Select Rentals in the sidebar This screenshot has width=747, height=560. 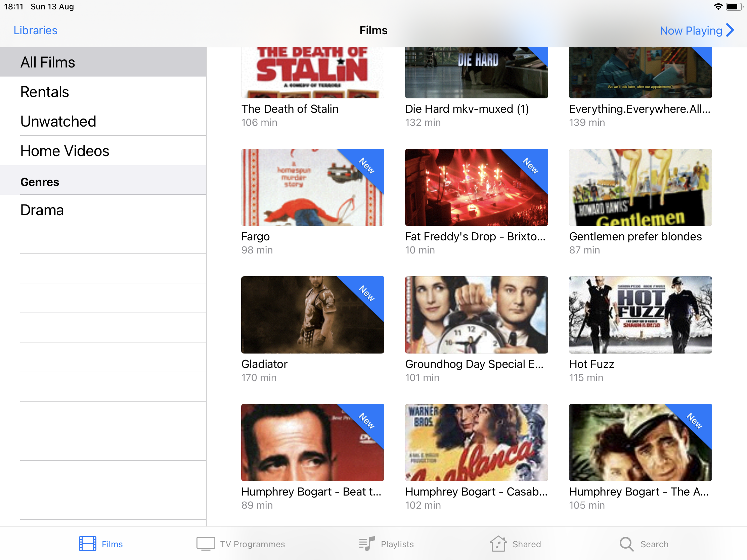[x=103, y=91]
